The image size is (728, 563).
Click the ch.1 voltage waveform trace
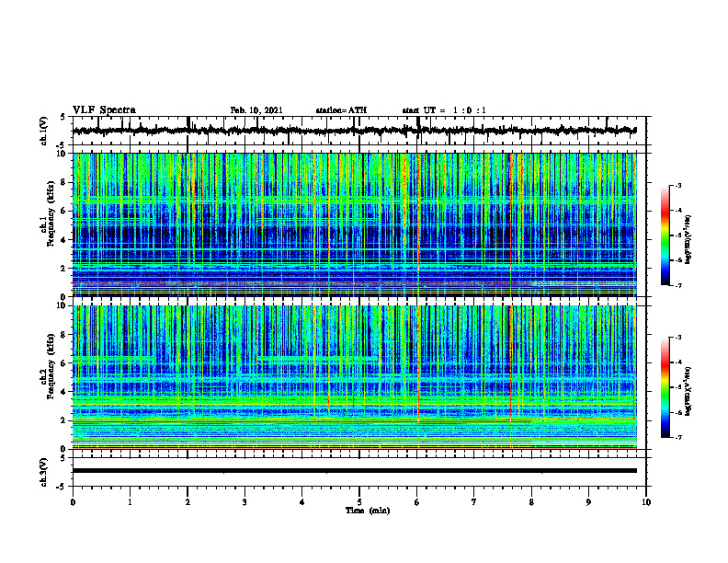(x=354, y=131)
